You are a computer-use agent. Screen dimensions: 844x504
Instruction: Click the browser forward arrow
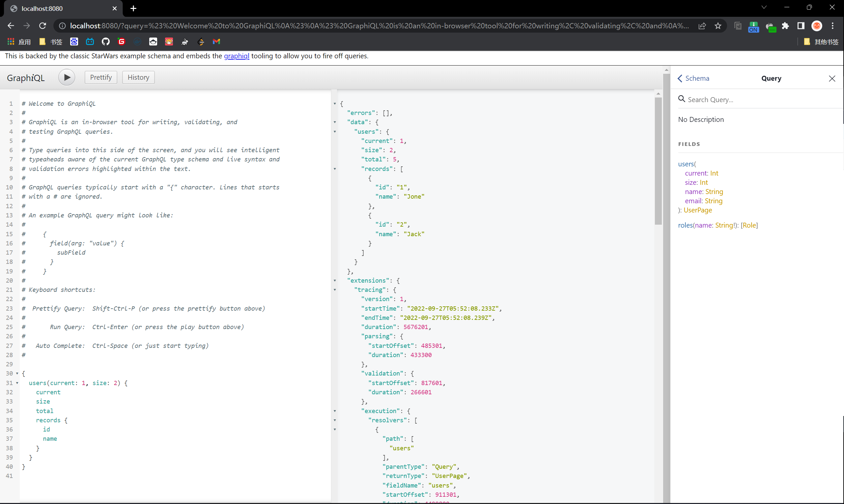pos(26,26)
